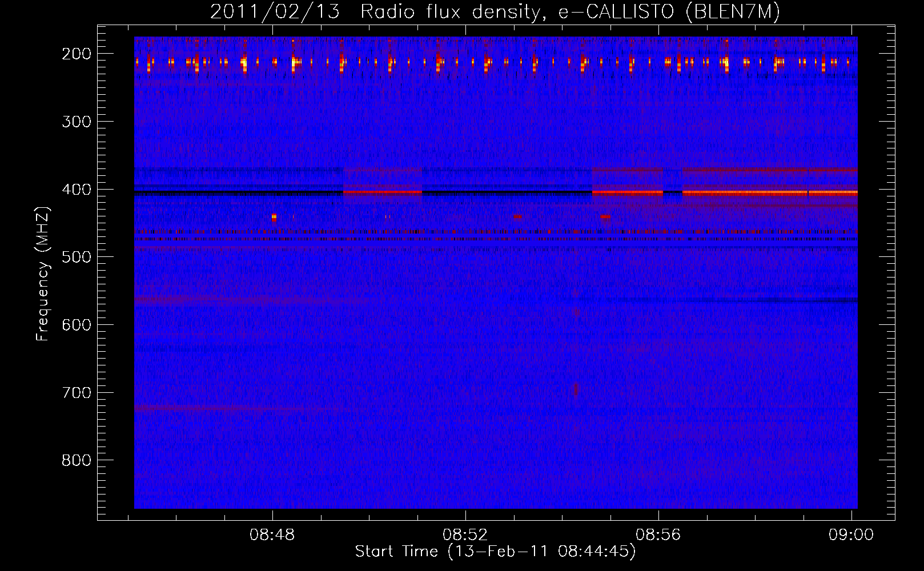The image size is (924, 571).
Task: Click the 600 frequency tick label
Action: (x=77, y=325)
